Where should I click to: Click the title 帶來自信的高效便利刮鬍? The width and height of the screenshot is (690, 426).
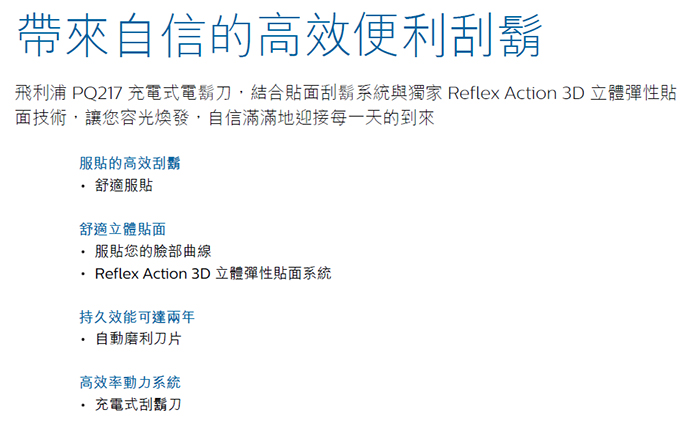279,37
